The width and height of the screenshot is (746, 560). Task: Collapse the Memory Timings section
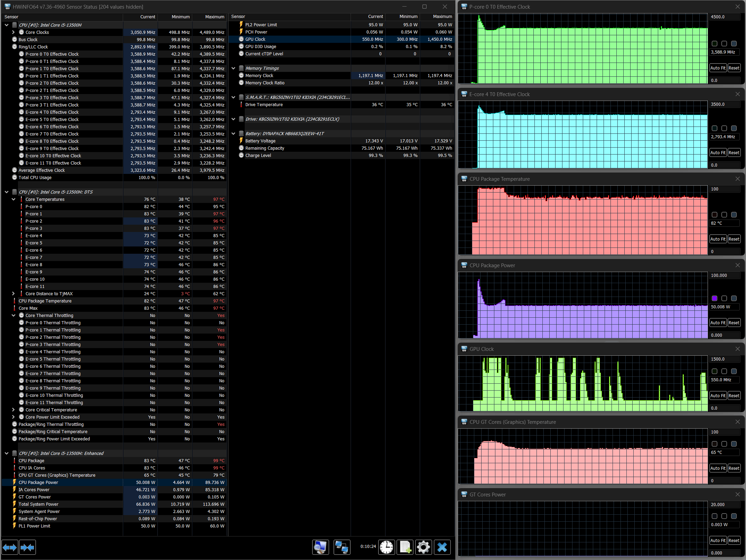tap(233, 68)
